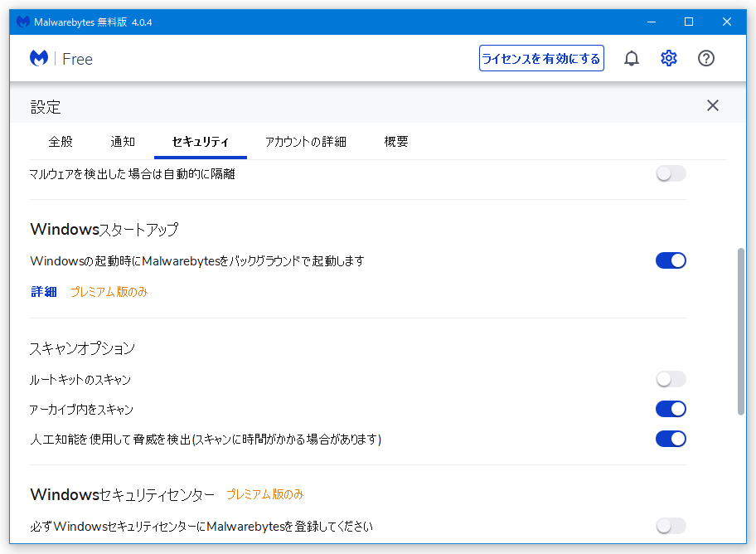Click プレミアム版のみ beside Windowsセキュリティセンター
The width and height of the screenshot is (756, 554).
pos(264,494)
